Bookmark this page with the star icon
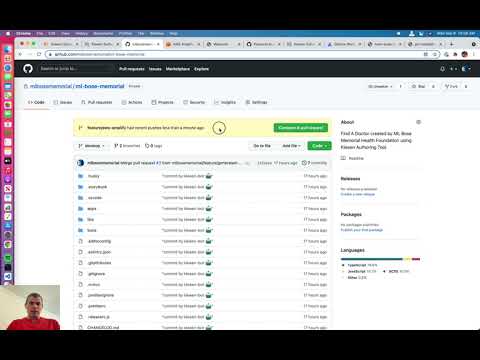 tap(434, 54)
